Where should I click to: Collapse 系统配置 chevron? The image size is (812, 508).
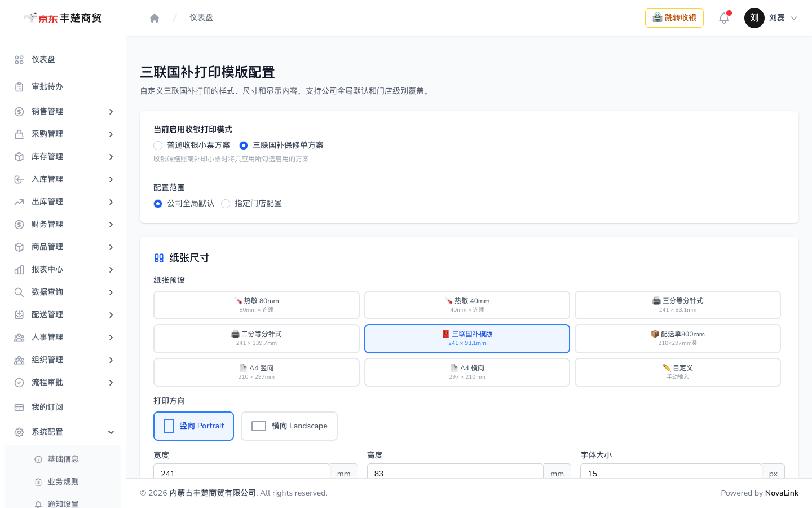point(111,432)
